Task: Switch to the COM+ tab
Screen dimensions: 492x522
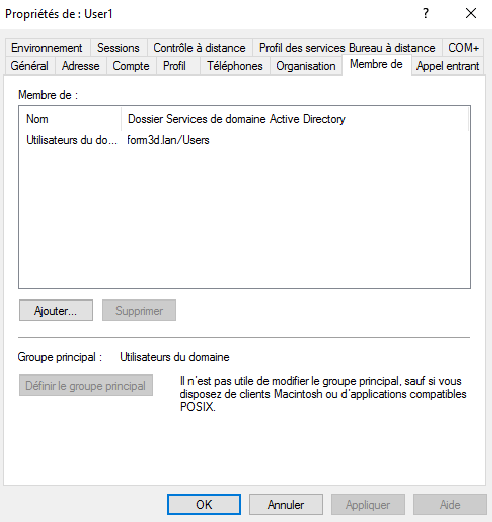Action: pos(463,48)
